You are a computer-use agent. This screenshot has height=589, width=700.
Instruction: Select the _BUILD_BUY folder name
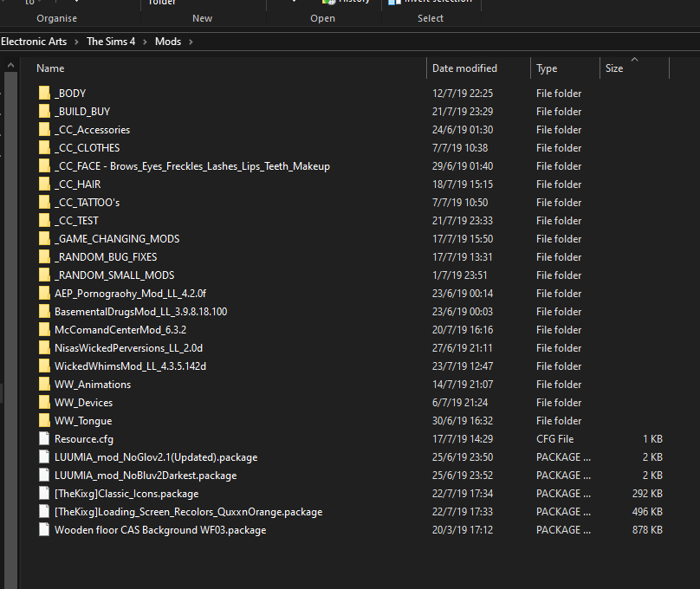(x=82, y=112)
